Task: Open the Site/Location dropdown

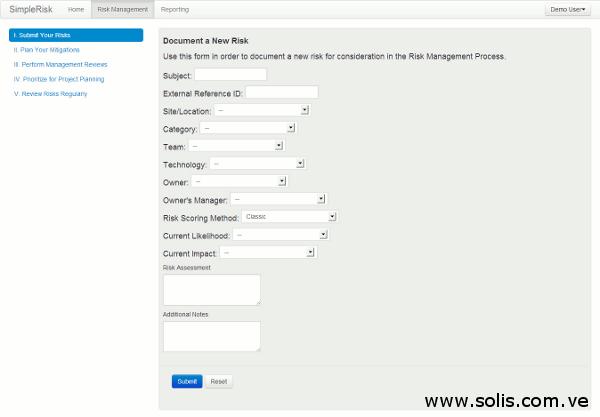Action: pyautogui.click(x=261, y=110)
